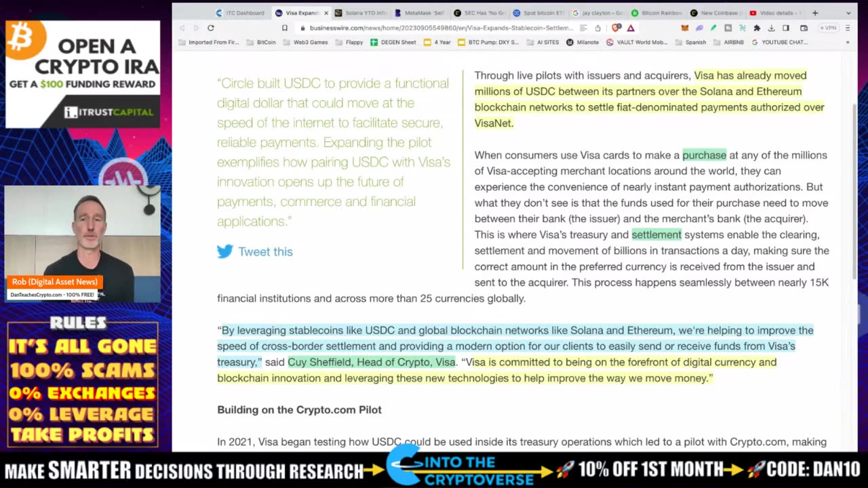Open the BitCoin bookmarks folder
The height and width of the screenshot is (488, 868).
[x=260, y=42]
